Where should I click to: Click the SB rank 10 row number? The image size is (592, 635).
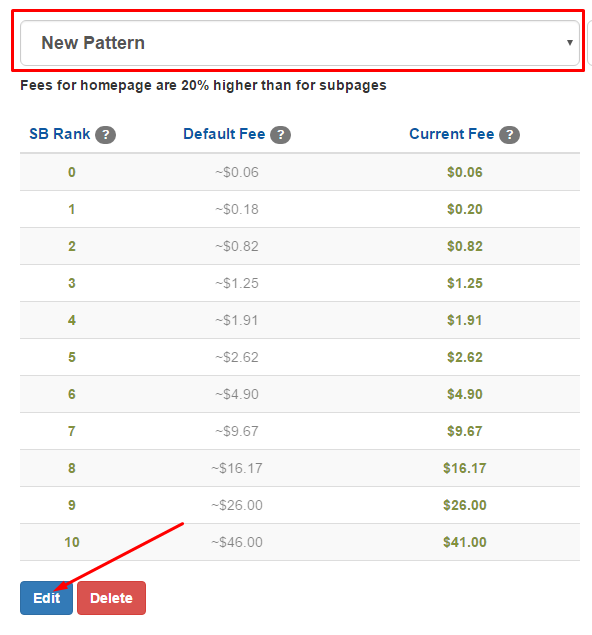coord(72,542)
